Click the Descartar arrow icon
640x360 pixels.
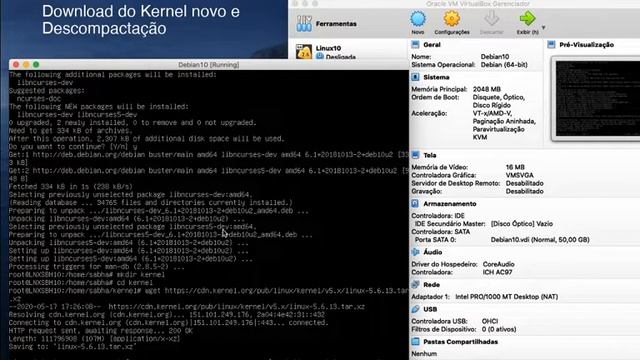click(x=491, y=19)
